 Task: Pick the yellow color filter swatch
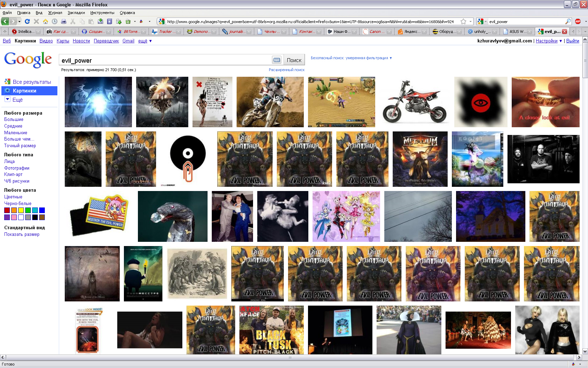[x=21, y=210]
